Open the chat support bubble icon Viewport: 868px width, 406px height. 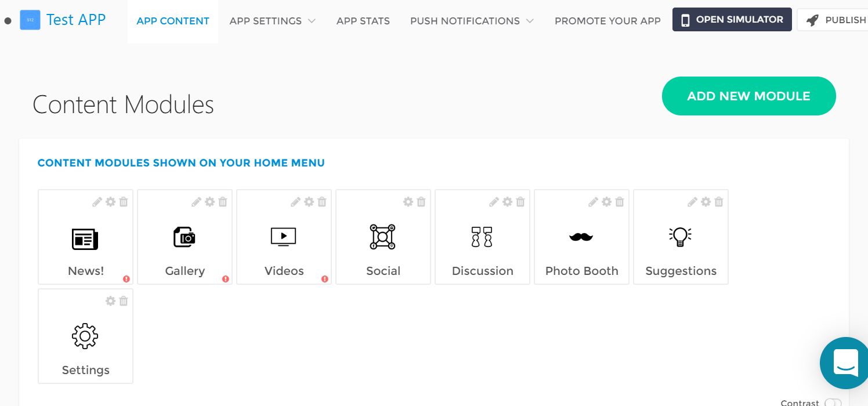point(846,362)
